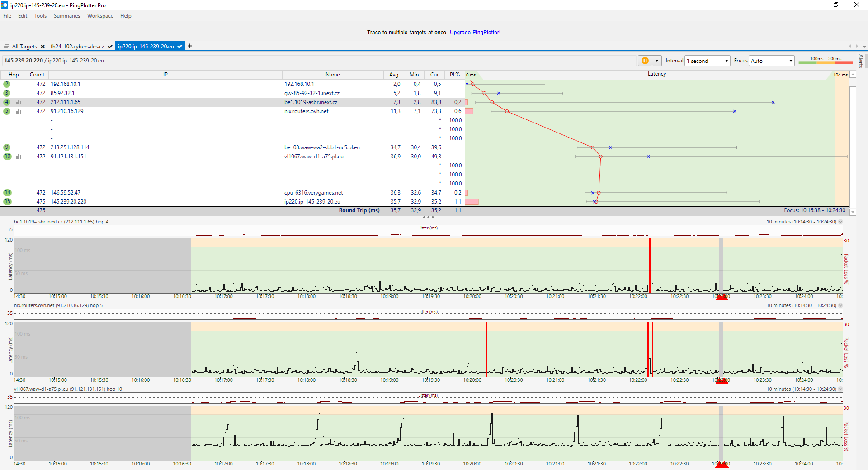Close the All Targets tab via X icon
This screenshot has height=470, width=868.
pyautogui.click(x=42, y=47)
